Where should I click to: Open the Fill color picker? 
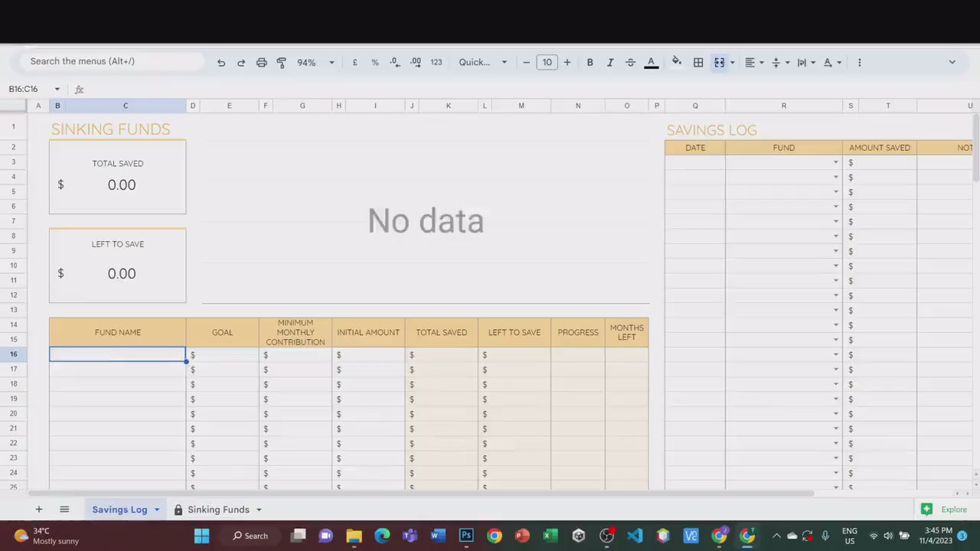click(676, 62)
